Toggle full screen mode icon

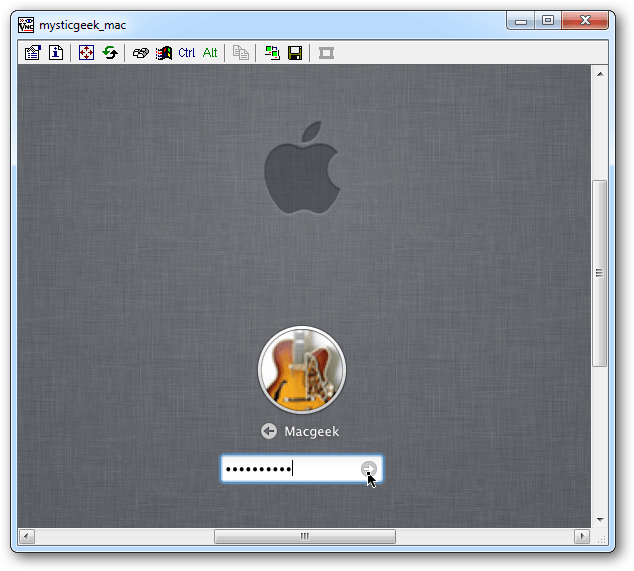(x=87, y=53)
